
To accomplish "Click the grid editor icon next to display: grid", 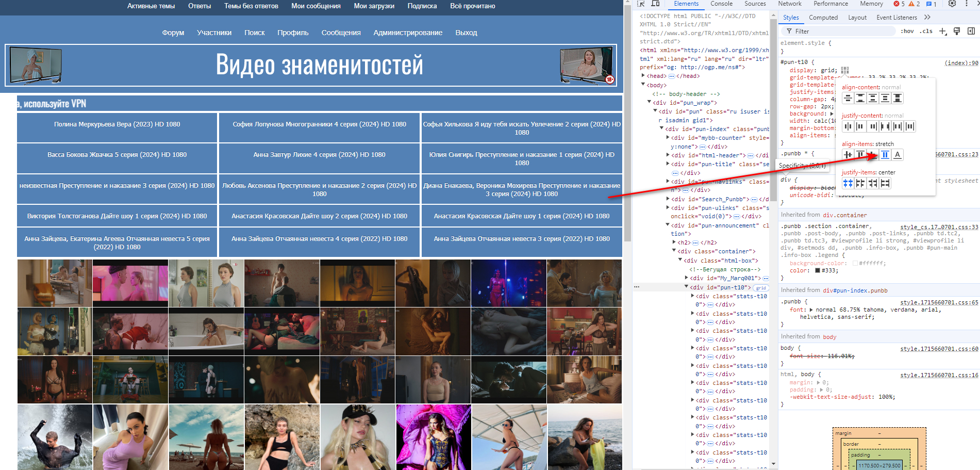I will (845, 70).
